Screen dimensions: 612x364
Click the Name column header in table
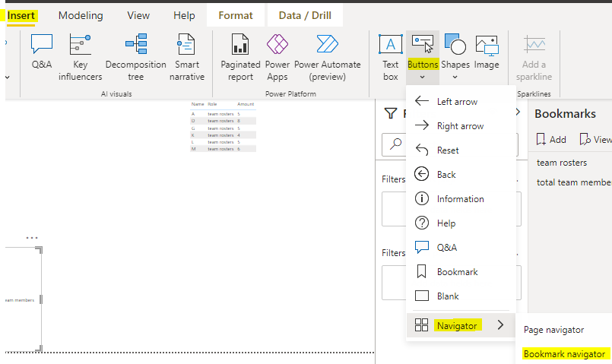tap(198, 104)
